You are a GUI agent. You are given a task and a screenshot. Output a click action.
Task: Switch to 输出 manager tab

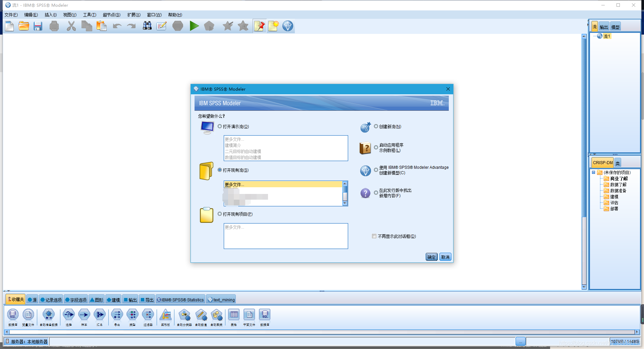point(604,27)
